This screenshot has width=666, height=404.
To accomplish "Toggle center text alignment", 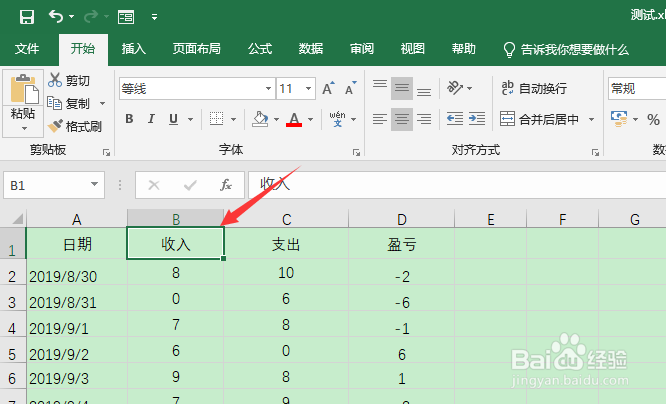I will click(402, 119).
